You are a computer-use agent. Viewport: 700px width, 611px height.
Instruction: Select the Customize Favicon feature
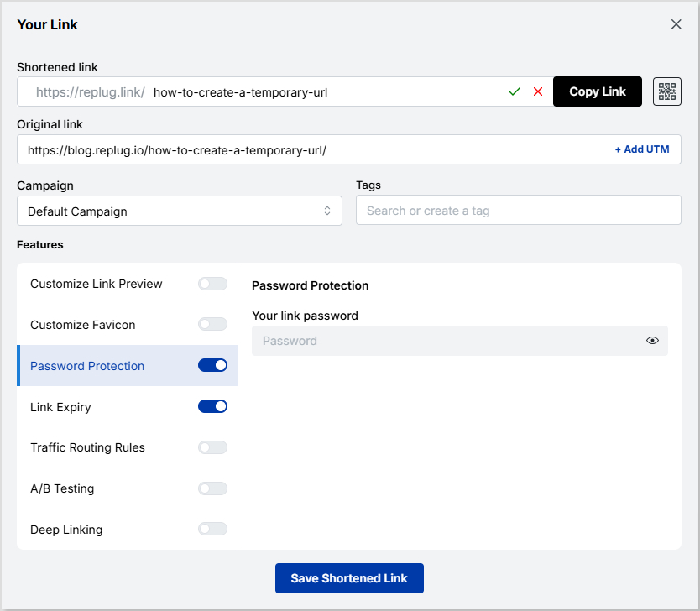(82, 325)
